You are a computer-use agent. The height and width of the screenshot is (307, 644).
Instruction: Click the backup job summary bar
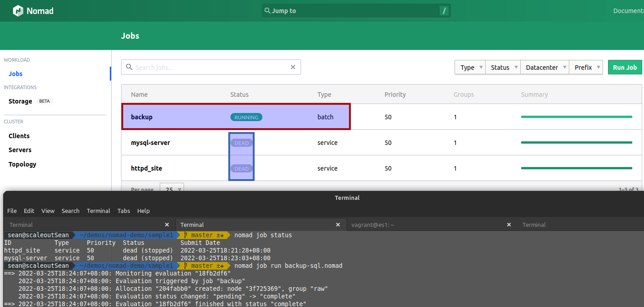576,117
